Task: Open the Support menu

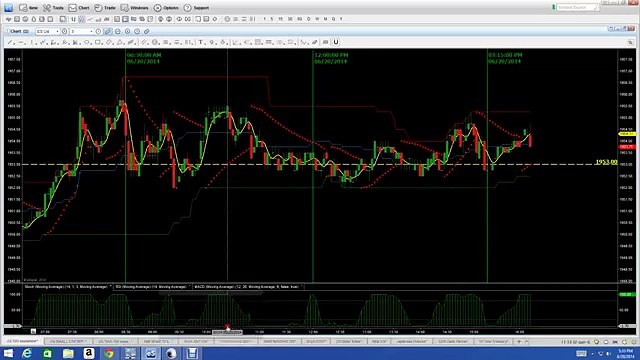Action: [196, 8]
